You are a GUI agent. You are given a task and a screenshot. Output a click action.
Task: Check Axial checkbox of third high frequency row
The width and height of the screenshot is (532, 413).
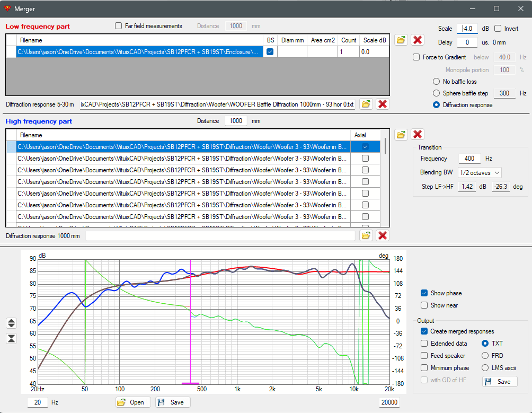pos(365,170)
